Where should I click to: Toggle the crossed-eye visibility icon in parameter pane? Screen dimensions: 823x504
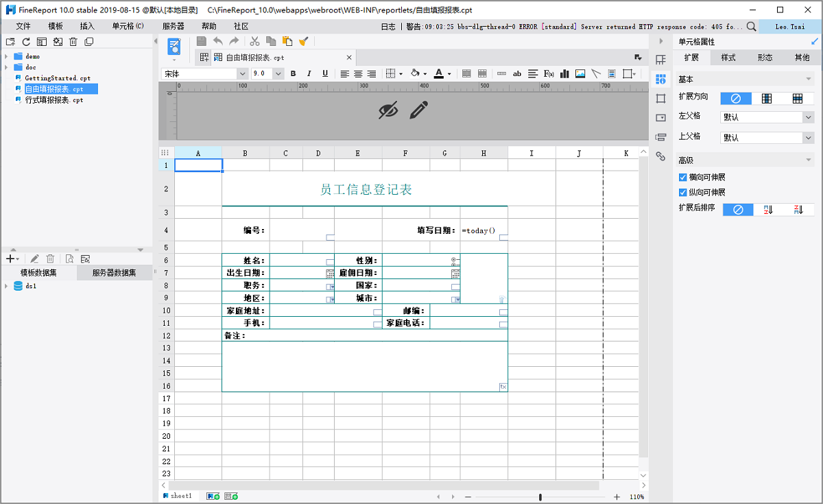point(389,110)
